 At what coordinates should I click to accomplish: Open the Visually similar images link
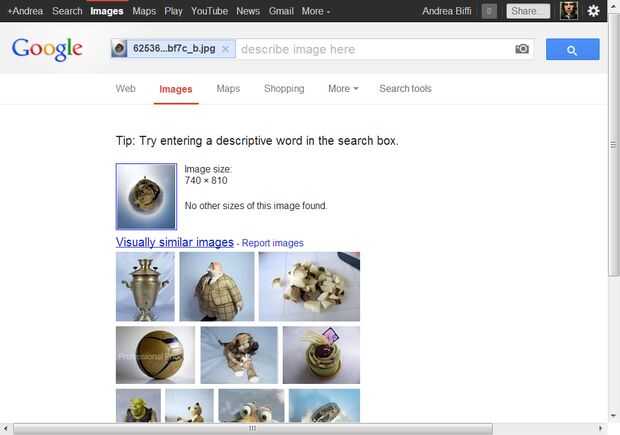coord(175,242)
